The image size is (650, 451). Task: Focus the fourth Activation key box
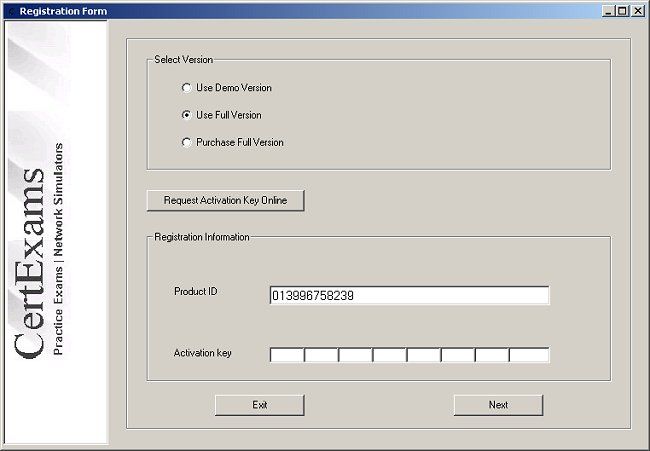[389, 355]
